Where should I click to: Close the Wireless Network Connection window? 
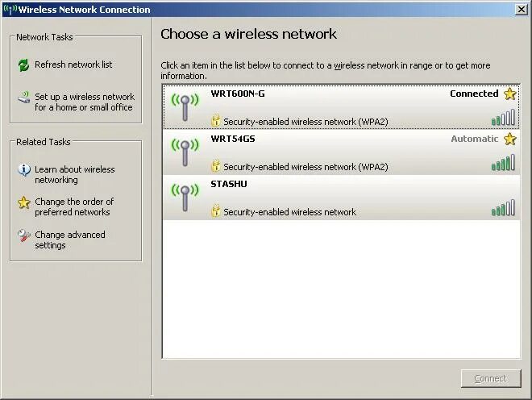522,10
